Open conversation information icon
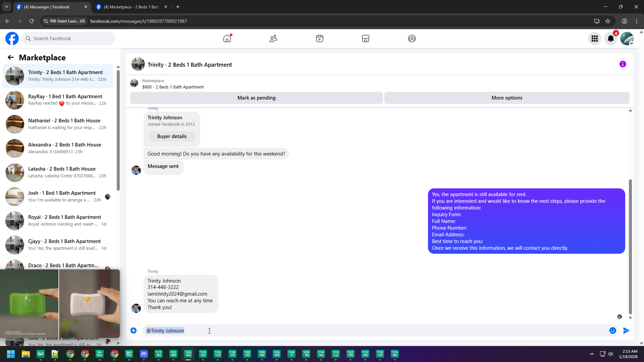The height and width of the screenshot is (362, 644). click(x=623, y=64)
